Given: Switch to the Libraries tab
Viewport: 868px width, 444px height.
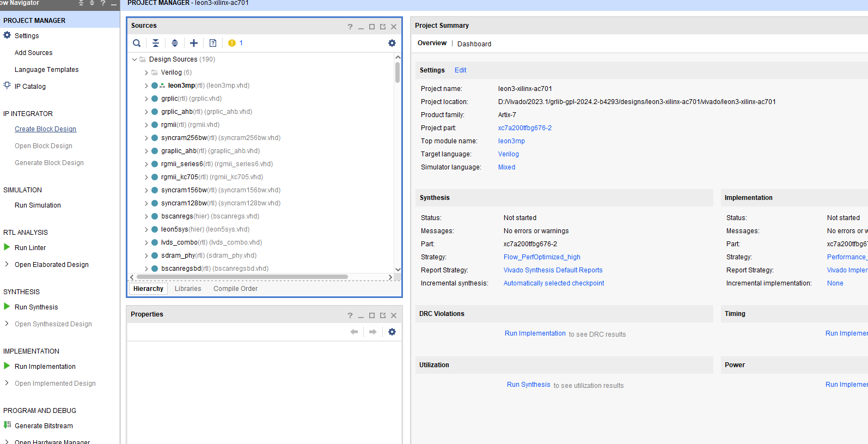Looking at the screenshot, I should point(188,289).
